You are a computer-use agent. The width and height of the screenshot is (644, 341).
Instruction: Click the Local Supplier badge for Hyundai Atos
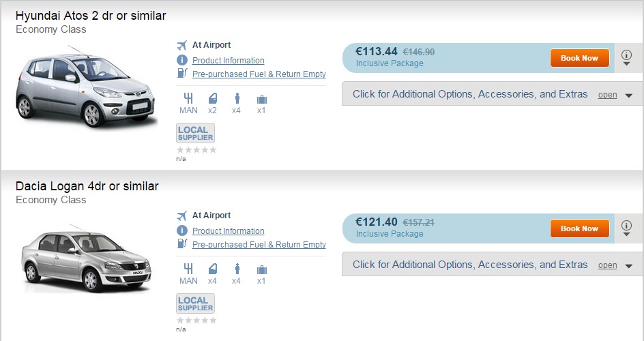pos(196,132)
